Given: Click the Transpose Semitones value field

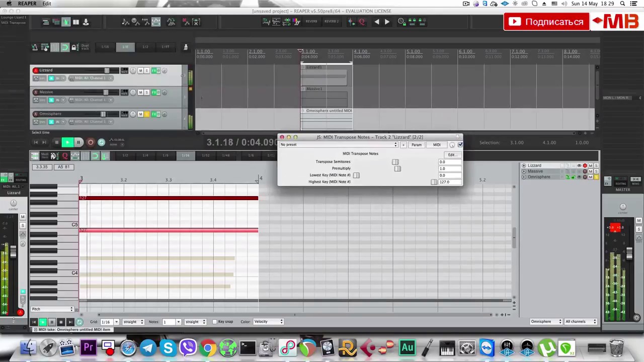Looking at the screenshot, I should (x=450, y=162).
